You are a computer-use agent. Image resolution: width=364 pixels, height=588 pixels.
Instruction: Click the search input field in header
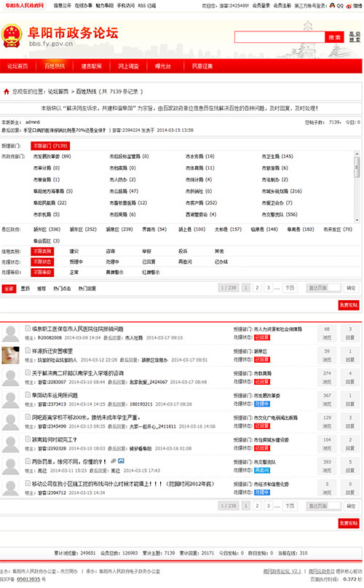click(x=280, y=36)
